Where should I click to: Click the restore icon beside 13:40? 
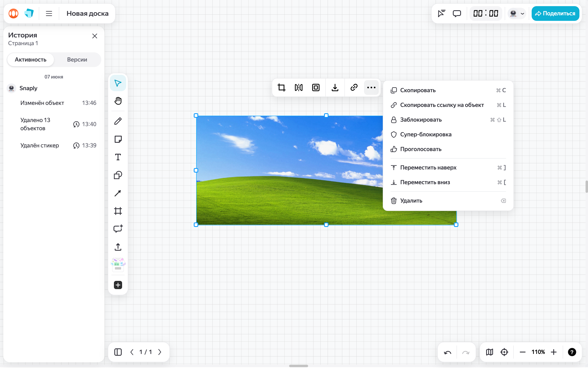click(x=76, y=124)
